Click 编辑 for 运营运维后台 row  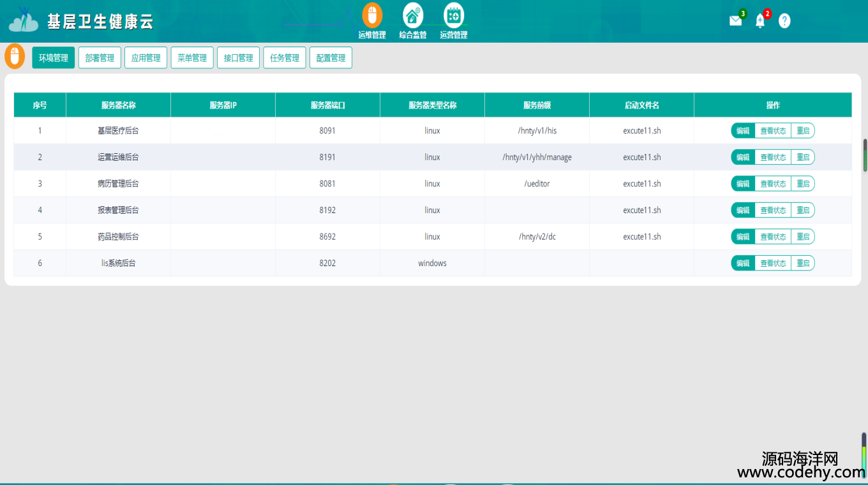click(743, 157)
